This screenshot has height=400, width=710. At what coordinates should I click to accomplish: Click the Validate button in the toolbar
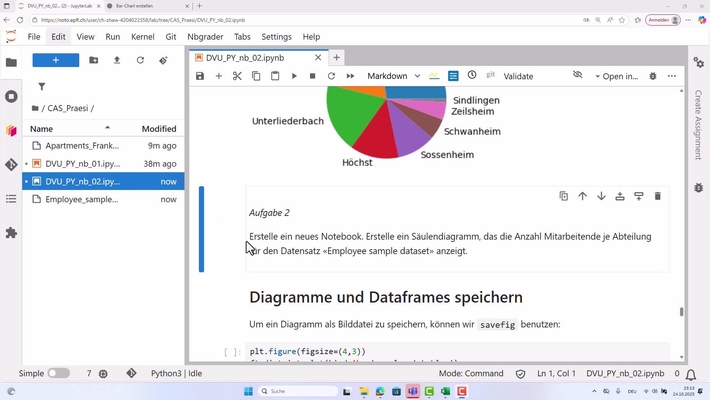(x=518, y=76)
